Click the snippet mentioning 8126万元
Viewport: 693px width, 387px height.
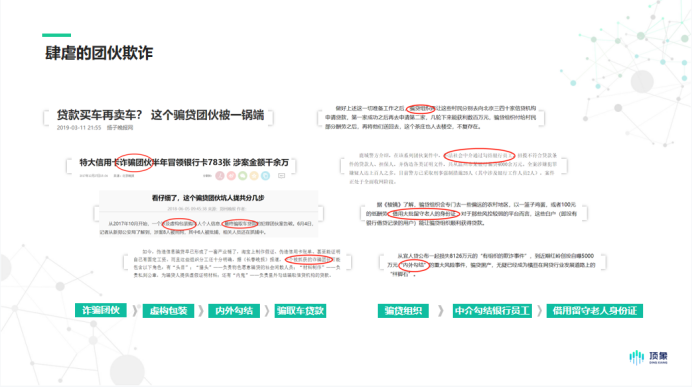pos(492,265)
